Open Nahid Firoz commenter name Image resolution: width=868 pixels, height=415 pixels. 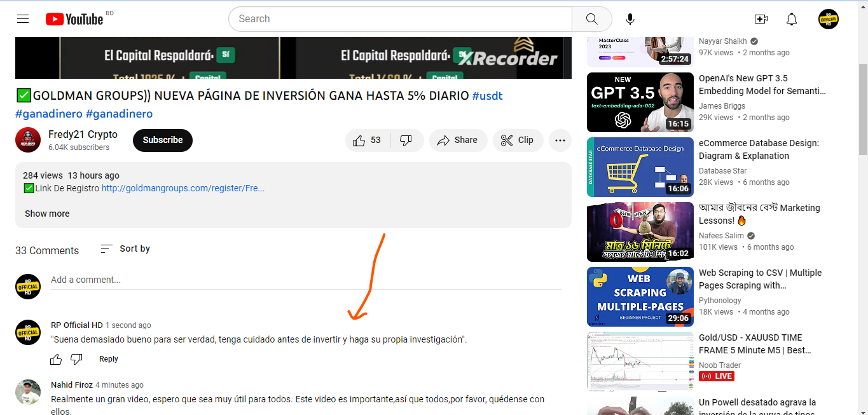[x=72, y=384]
